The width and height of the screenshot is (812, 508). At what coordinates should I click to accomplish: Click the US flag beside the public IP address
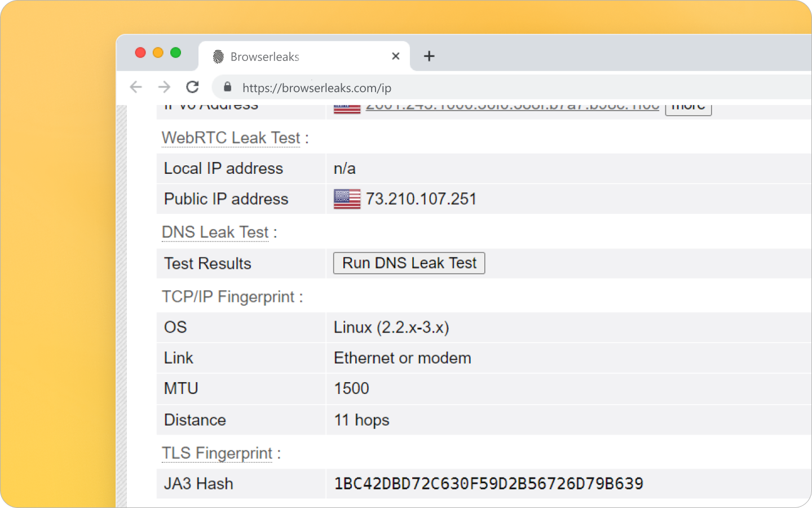coord(346,199)
